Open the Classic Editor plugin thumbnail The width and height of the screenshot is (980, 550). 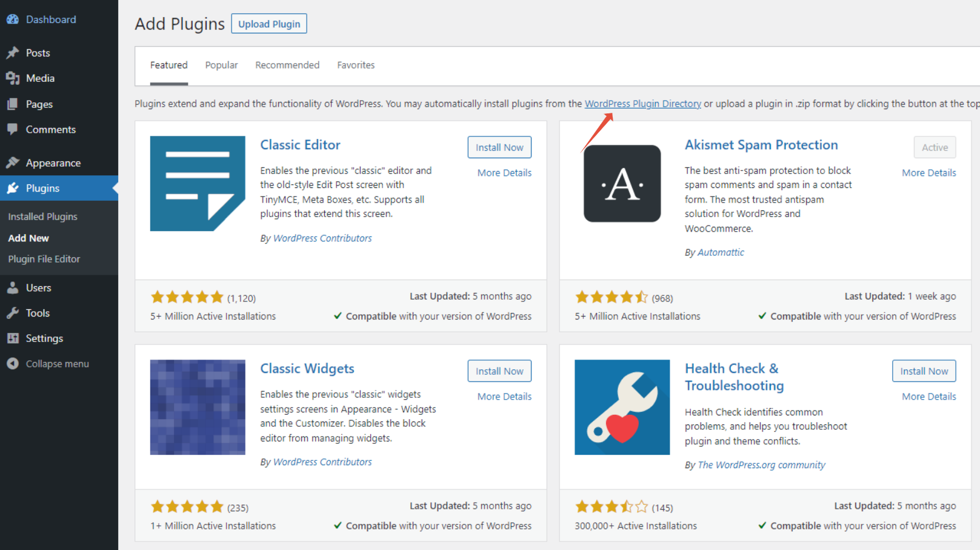click(198, 183)
